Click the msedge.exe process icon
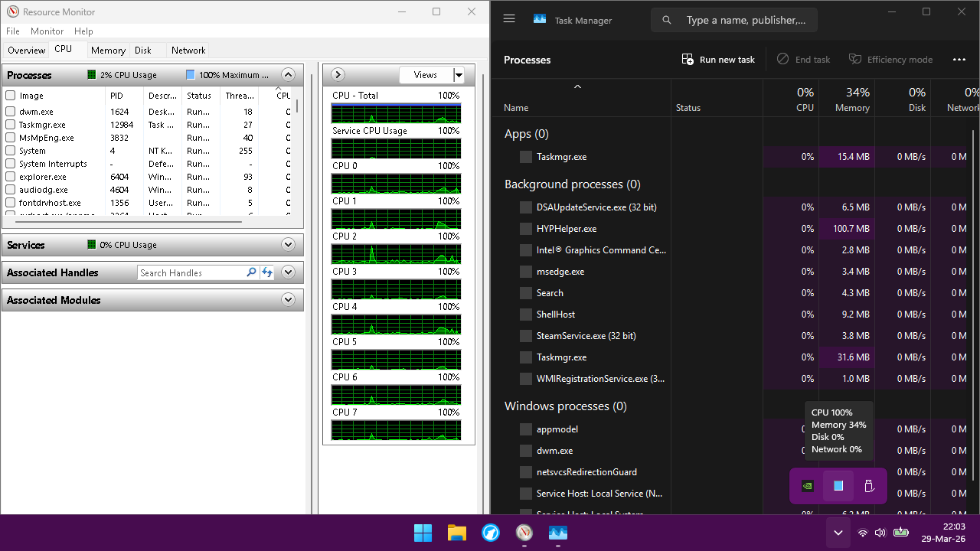 526,272
